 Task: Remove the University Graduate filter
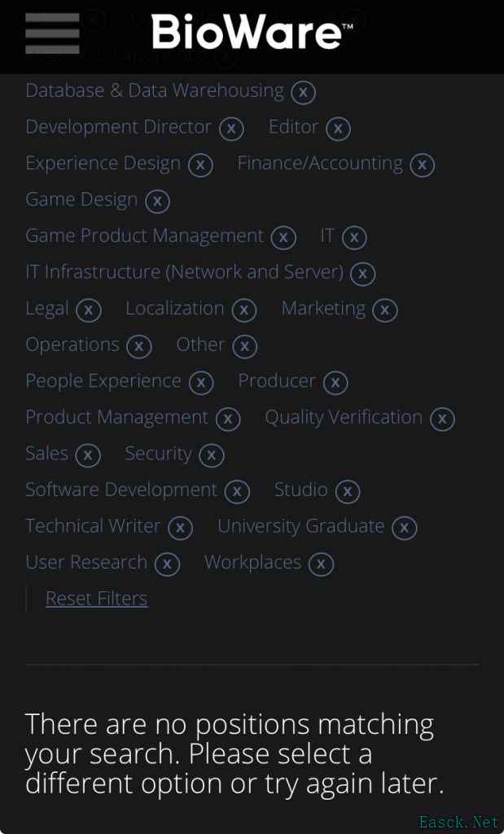click(404, 528)
